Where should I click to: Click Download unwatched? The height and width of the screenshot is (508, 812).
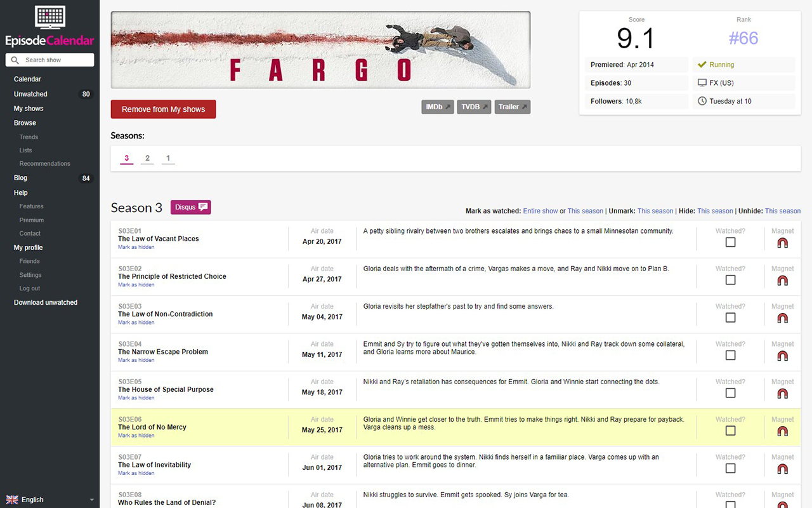click(46, 303)
